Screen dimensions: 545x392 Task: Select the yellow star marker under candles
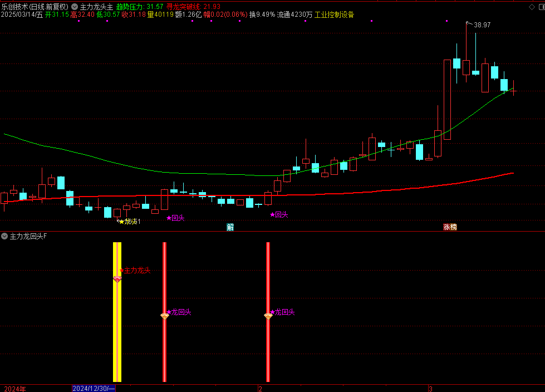coord(121,222)
